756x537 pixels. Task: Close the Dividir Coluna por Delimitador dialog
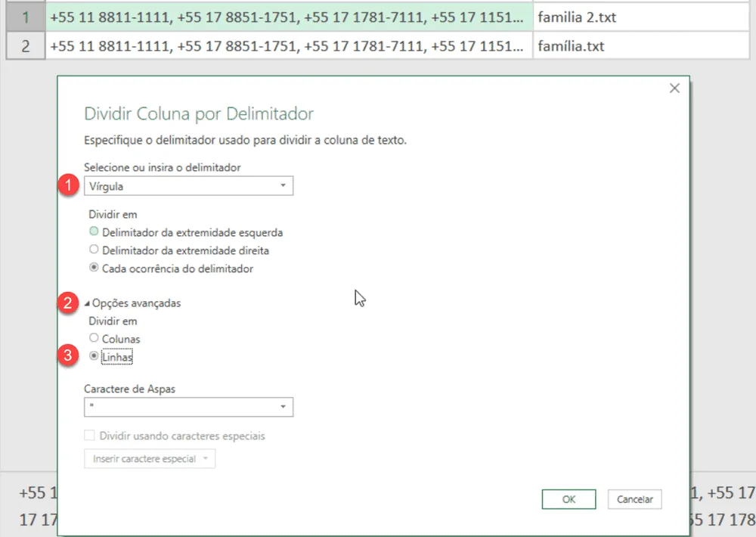pos(674,88)
